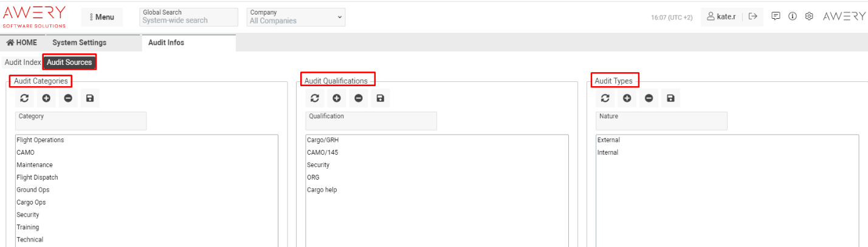The height and width of the screenshot is (247, 868).
Task: Open the kate.r user profile button
Action: [722, 17]
